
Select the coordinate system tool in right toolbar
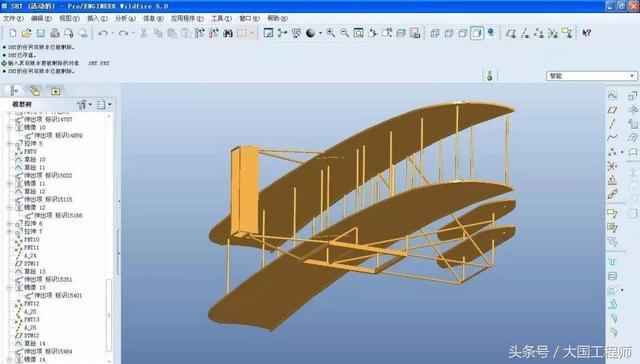(612, 166)
